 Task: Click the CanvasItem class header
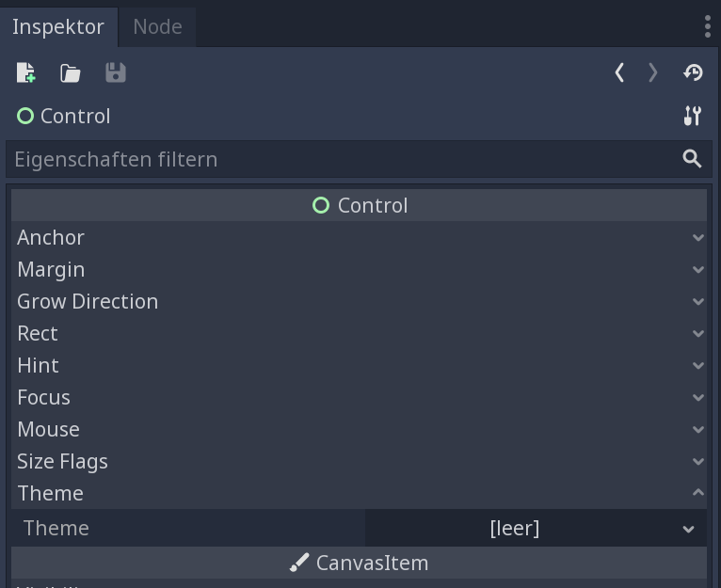click(x=360, y=563)
